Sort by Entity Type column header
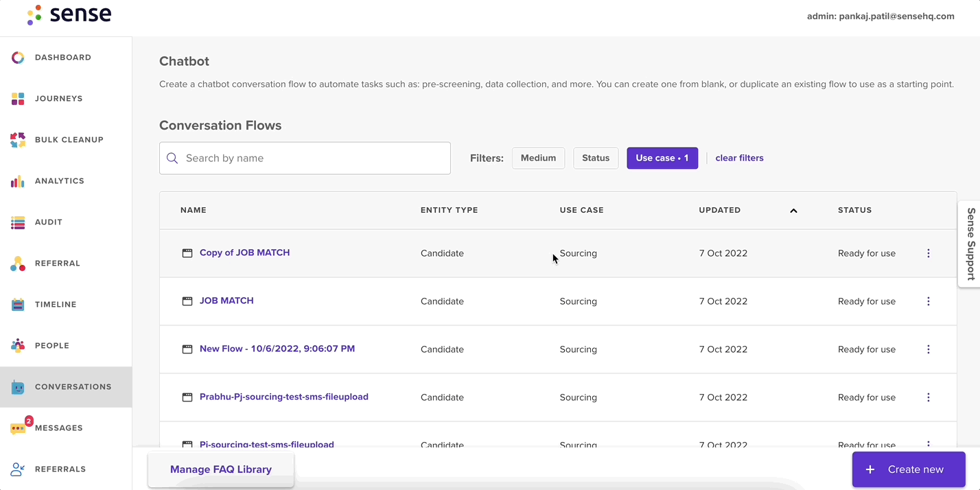This screenshot has width=980, height=490. pos(449,210)
